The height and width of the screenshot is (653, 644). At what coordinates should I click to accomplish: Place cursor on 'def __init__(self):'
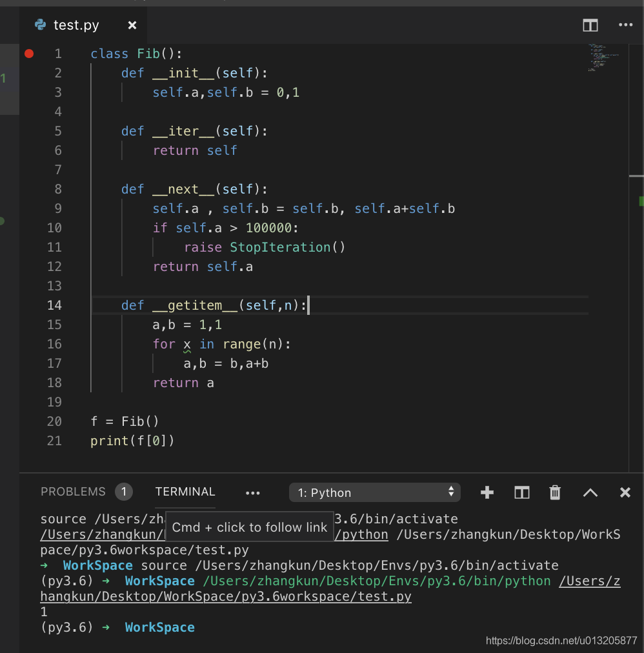194,73
